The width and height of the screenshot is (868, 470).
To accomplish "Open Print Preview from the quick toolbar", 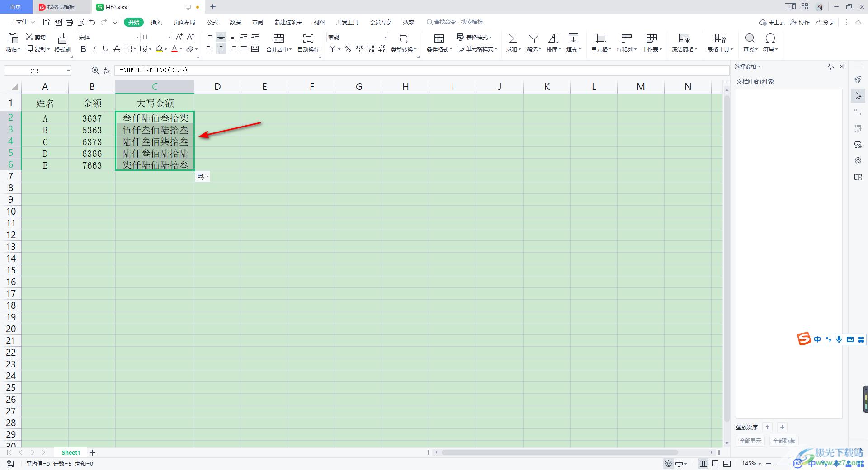I will (81, 22).
